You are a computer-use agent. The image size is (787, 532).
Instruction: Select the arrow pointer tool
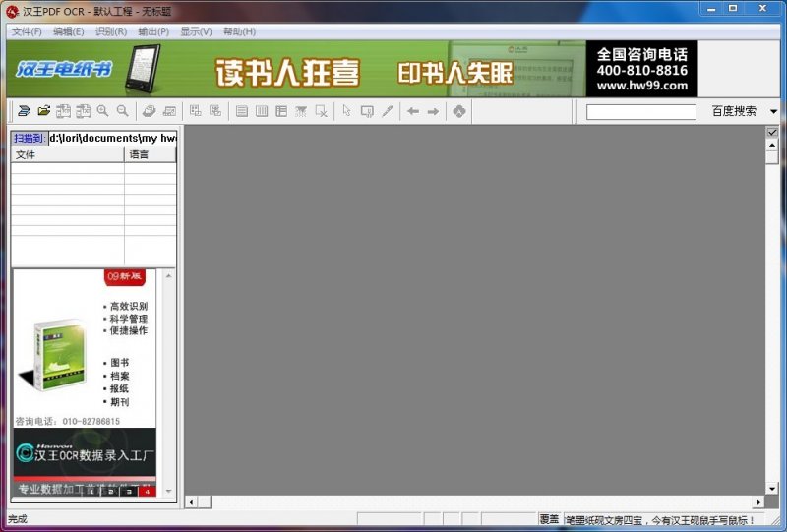pyautogui.click(x=347, y=111)
